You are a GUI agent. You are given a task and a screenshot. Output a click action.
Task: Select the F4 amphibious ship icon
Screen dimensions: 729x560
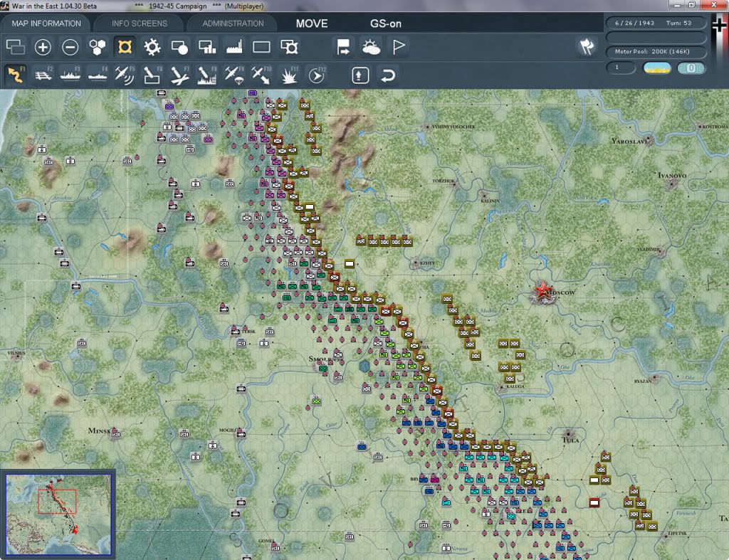[98, 75]
